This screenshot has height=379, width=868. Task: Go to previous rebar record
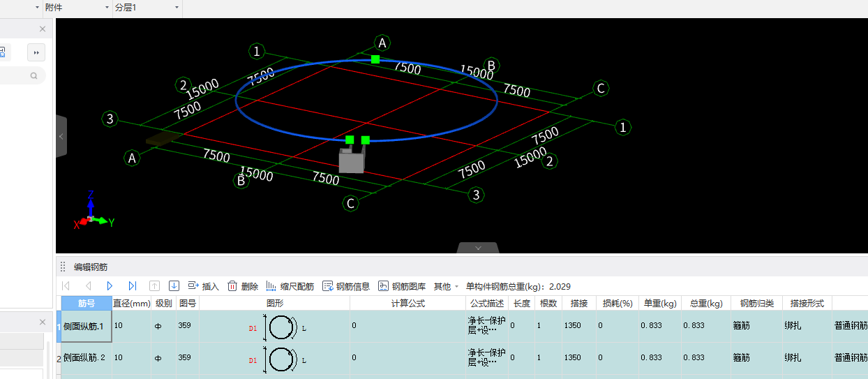pos(88,286)
